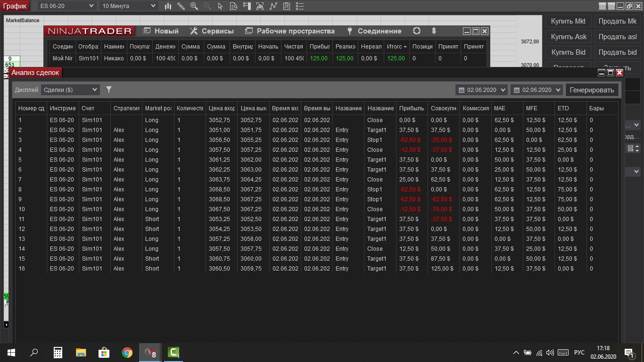
Task: Sort by the MFE column header
Action: [538, 108]
